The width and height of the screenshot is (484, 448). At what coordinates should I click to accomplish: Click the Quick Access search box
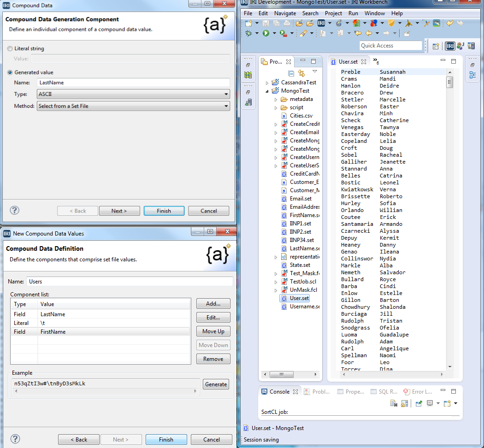click(391, 46)
